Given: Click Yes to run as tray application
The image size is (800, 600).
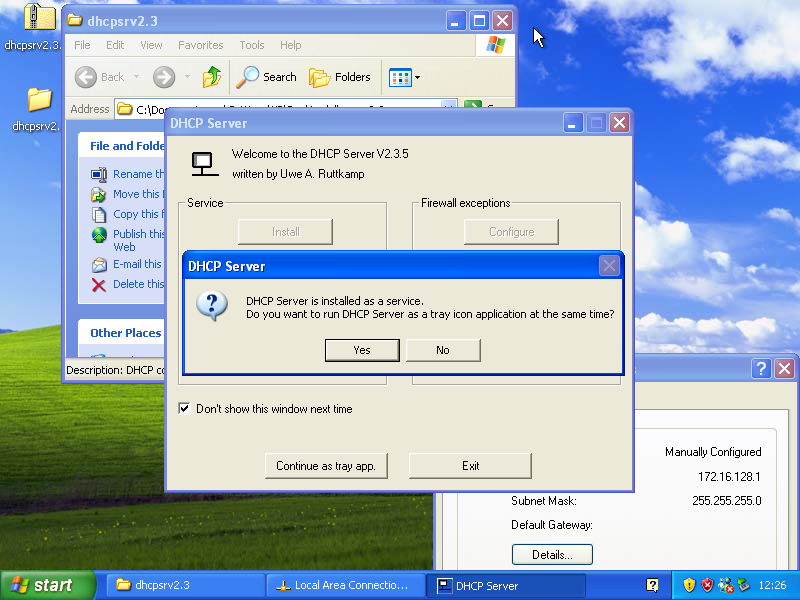Looking at the screenshot, I should [x=362, y=350].
